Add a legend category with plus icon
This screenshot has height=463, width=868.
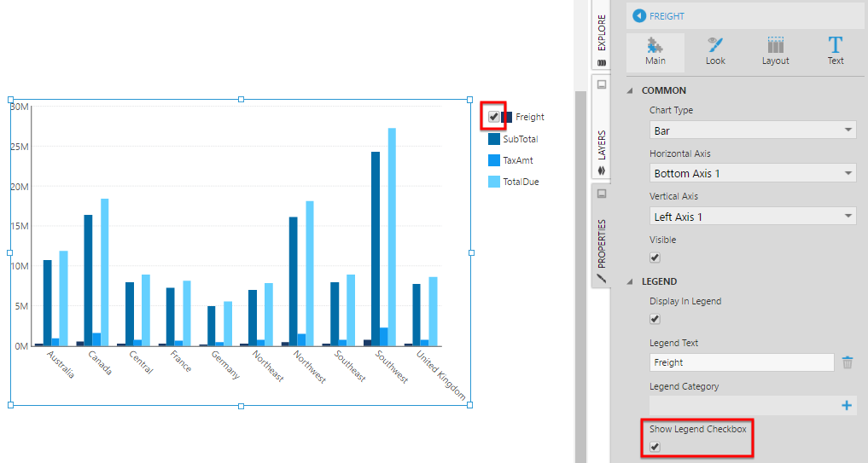coord(848,406)
